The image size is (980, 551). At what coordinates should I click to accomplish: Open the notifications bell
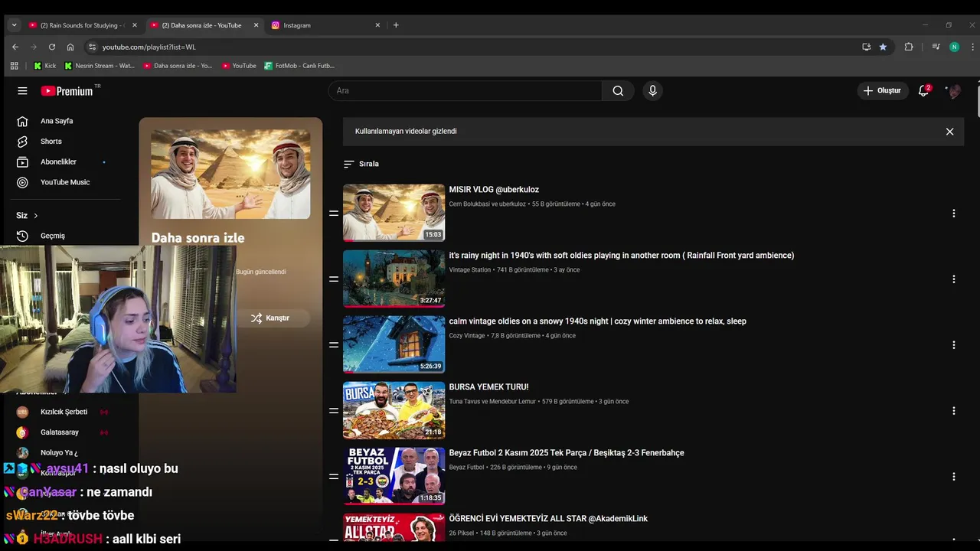(x=924, y=90)
